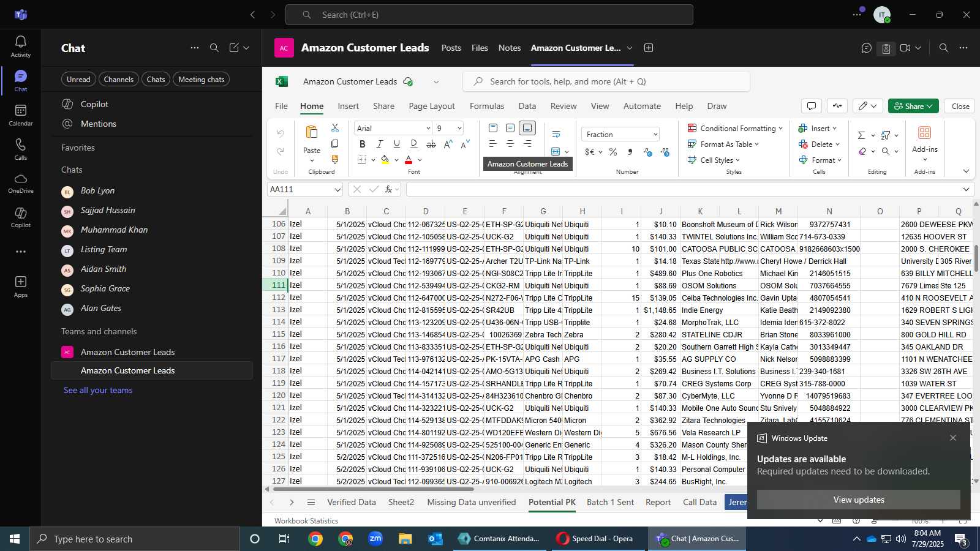Open the Catch up activity icon
Viewport: 980px width, 551px height.
[837, 106]
